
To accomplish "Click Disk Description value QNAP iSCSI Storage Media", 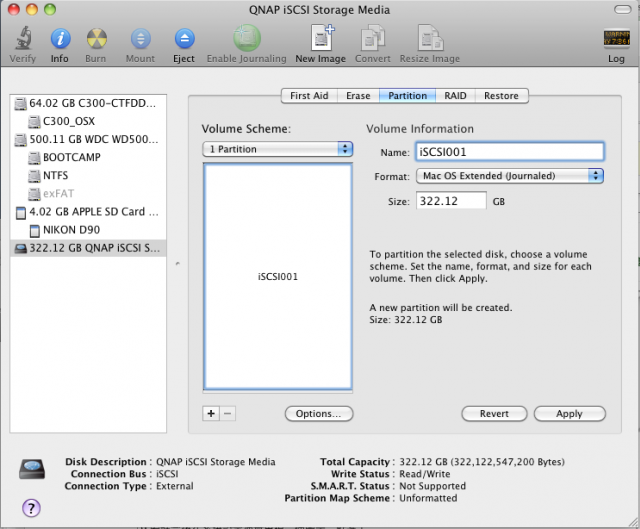I will point(216,462).
